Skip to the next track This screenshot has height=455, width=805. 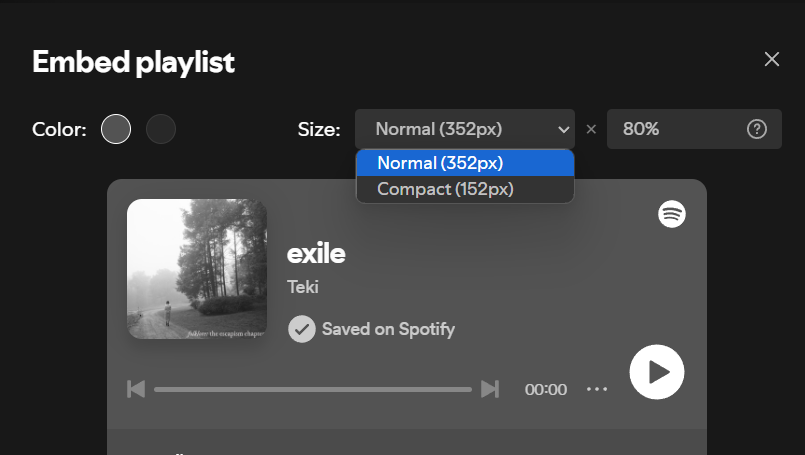490,389
